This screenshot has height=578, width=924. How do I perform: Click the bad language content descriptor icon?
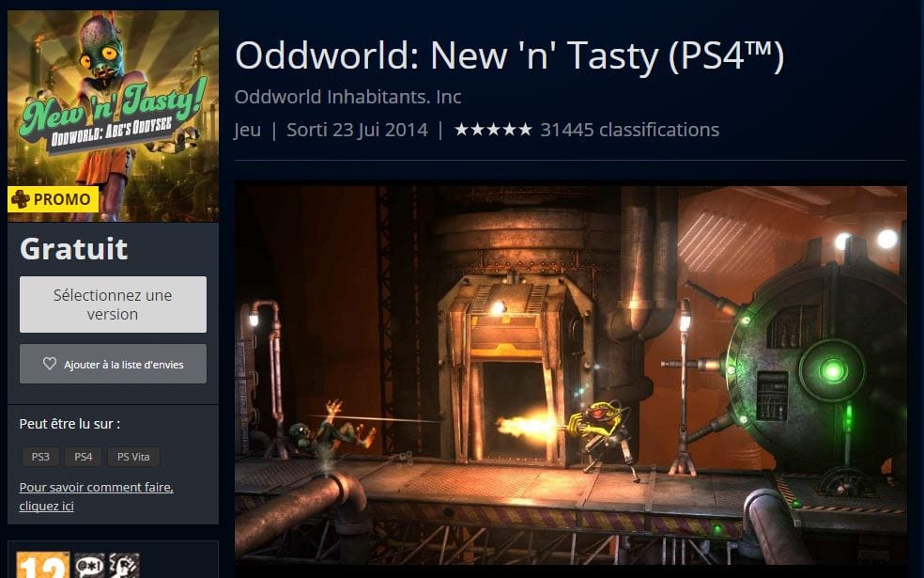(89, 565)
